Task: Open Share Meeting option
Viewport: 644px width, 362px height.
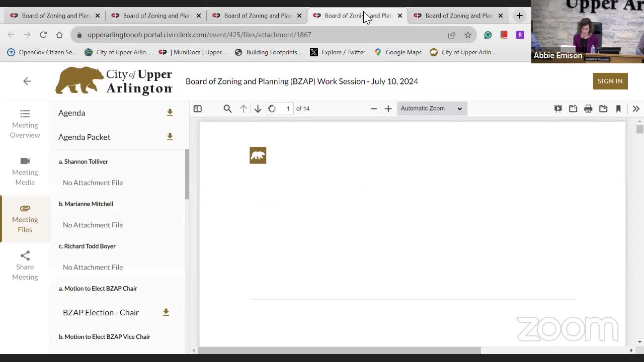Action: (x=25, y=265)
